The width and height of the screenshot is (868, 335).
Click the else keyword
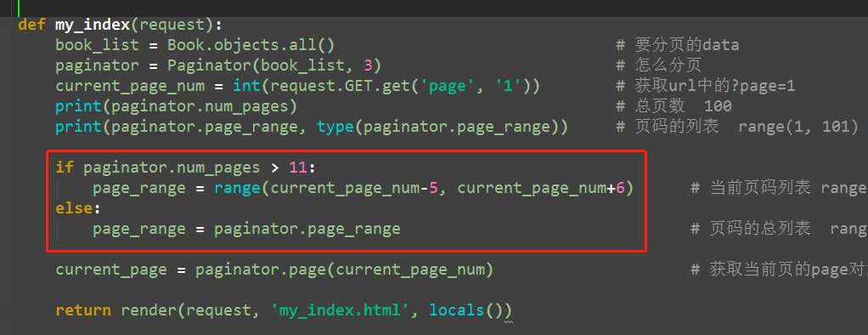coord(74,208)
